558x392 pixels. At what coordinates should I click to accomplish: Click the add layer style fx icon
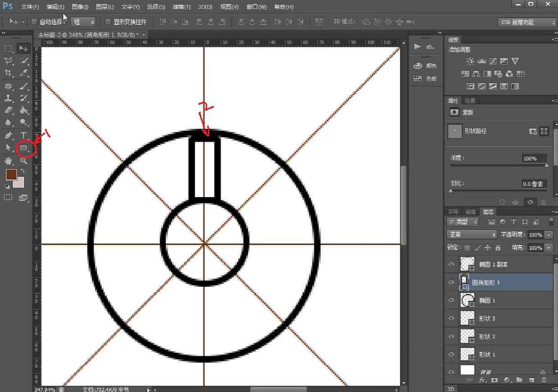[x=482, y=380]
